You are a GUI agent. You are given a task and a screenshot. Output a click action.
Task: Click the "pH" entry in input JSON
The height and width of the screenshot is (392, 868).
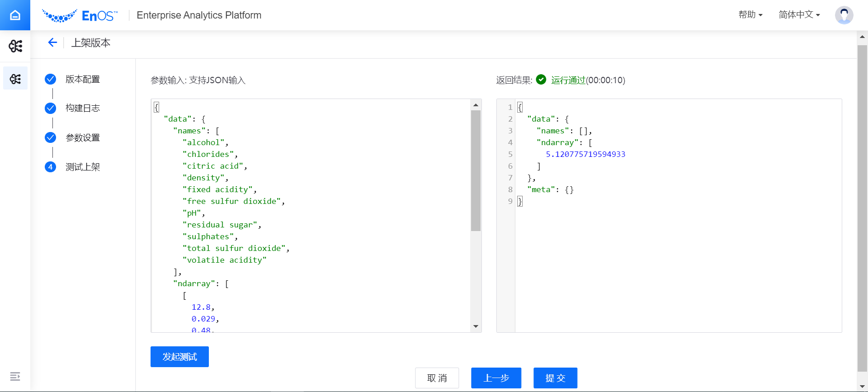tap(191, 213)
